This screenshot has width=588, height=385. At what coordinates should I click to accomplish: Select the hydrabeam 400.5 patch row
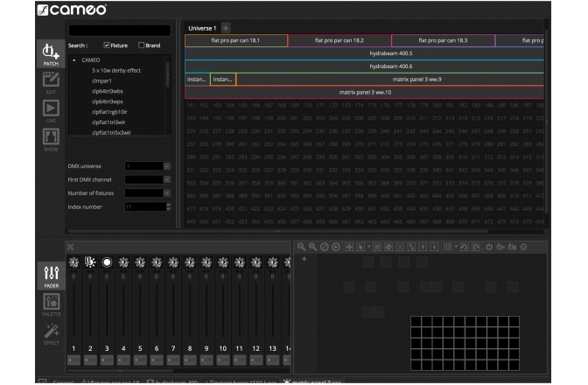[x=364, y=53]
